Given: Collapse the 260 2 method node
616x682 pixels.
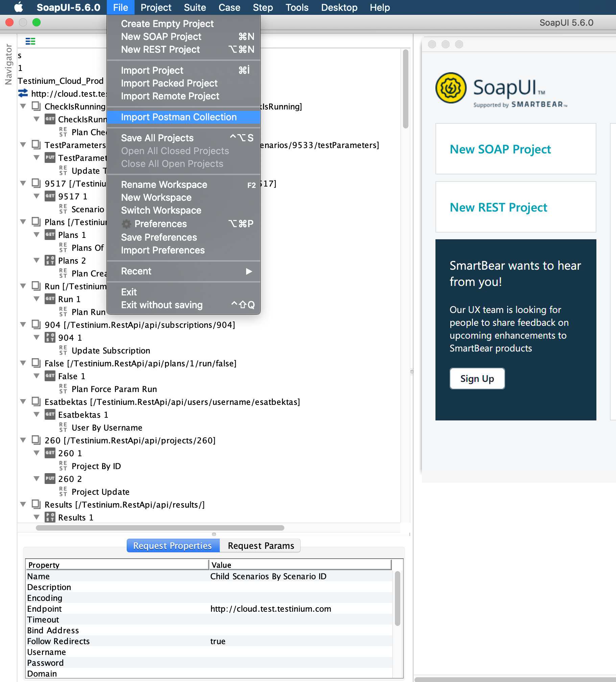Looking at the screenshot, I should point(37,479).
